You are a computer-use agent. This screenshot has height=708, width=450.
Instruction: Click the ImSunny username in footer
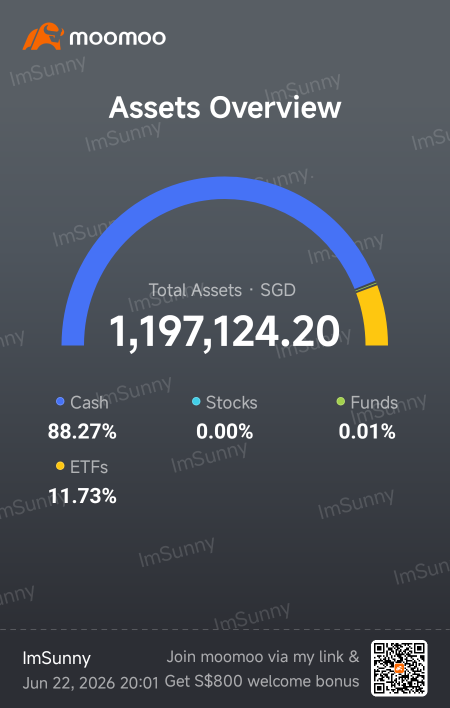pos(56,659)
